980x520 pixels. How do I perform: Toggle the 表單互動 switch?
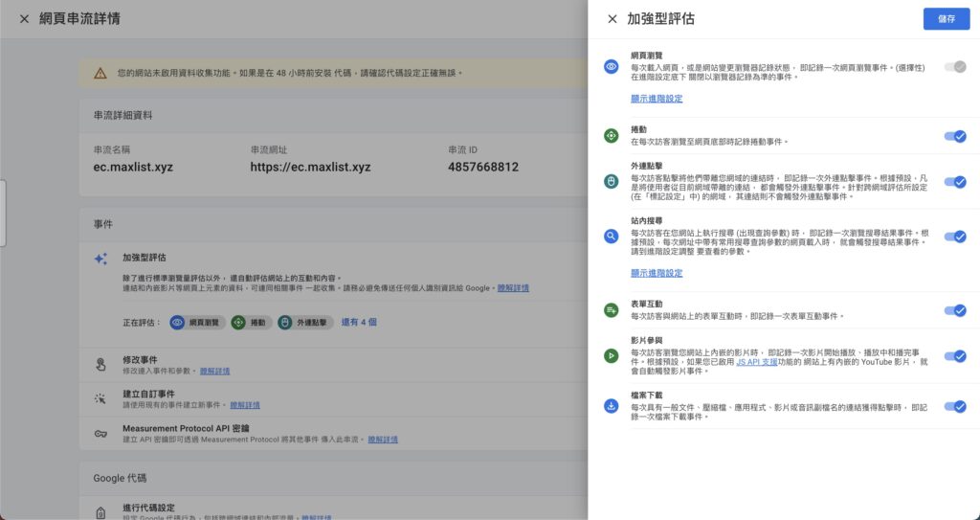(x=955, y=310)
